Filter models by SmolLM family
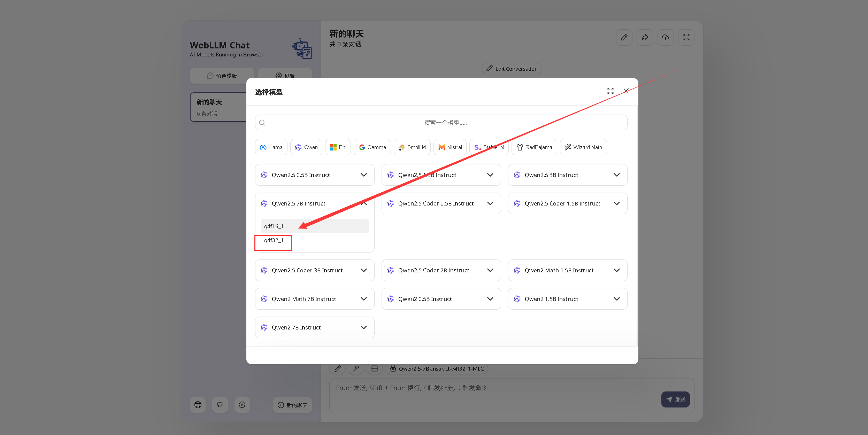Image resolution: width=868 pixels, height=435 pixels. point(412,147)
